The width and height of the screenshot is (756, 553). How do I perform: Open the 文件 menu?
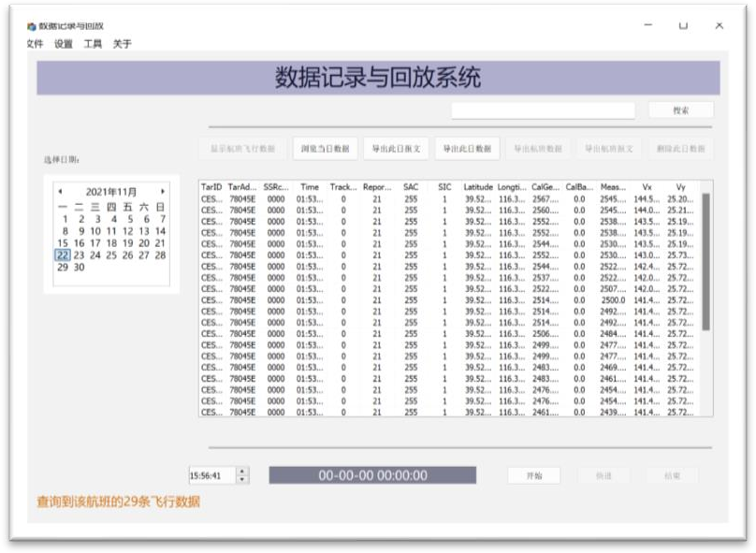[x=35, y=44]
